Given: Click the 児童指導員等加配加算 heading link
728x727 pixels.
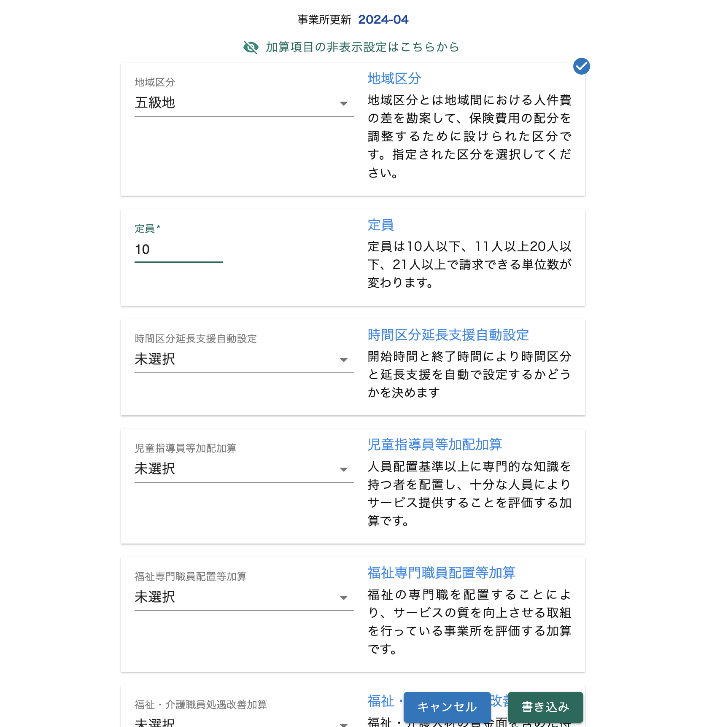Looking at the screenshot, I should tap(434, 444).
